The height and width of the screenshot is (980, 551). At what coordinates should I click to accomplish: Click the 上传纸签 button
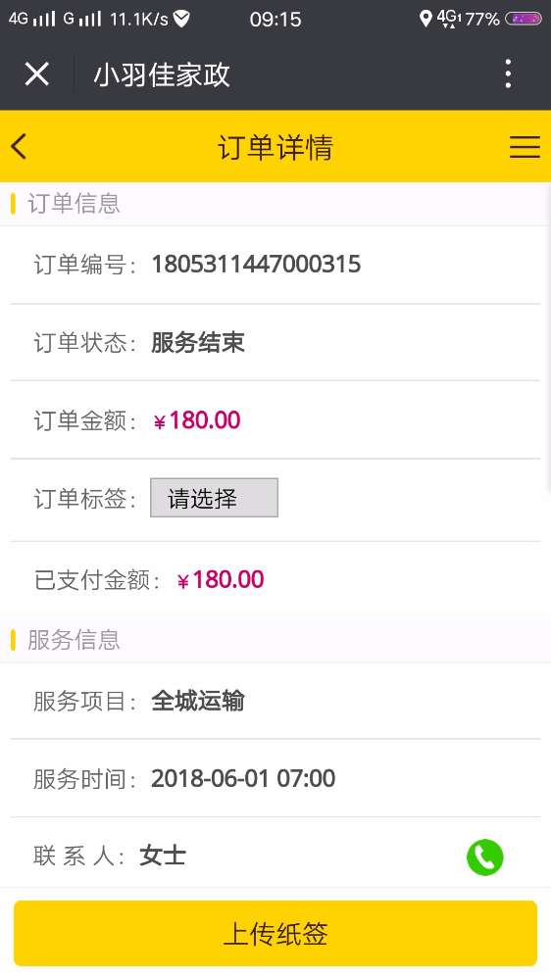(x=275, y=934)
